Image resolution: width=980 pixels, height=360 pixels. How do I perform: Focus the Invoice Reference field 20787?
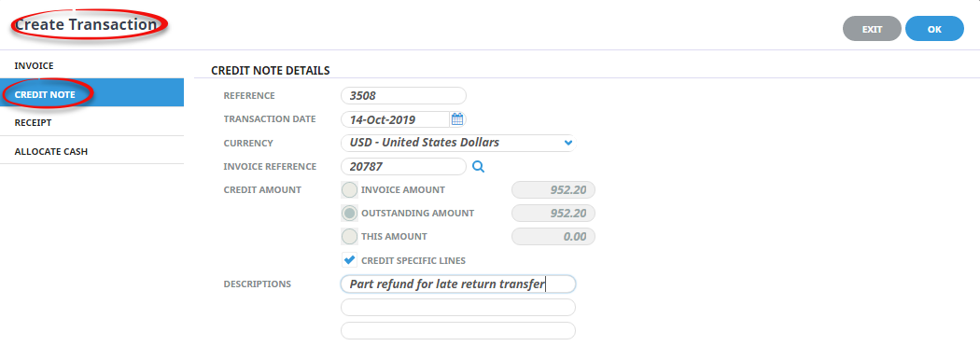(x=404, y=166)
